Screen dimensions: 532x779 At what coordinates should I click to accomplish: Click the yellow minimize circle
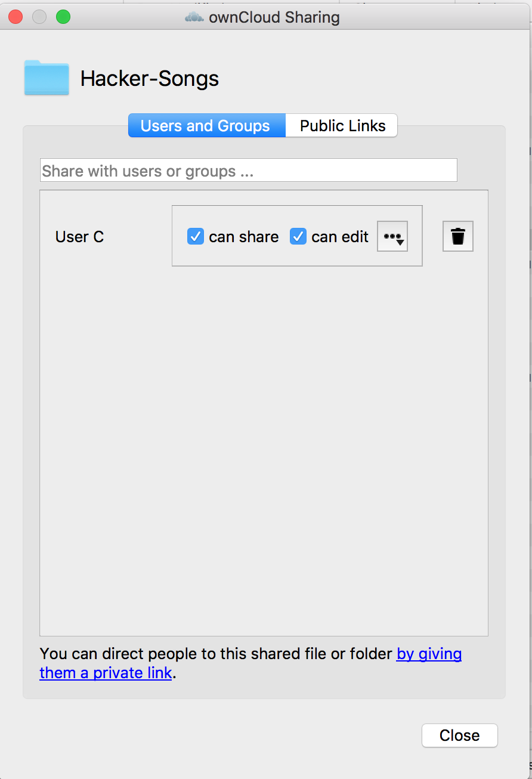(39, 17)
